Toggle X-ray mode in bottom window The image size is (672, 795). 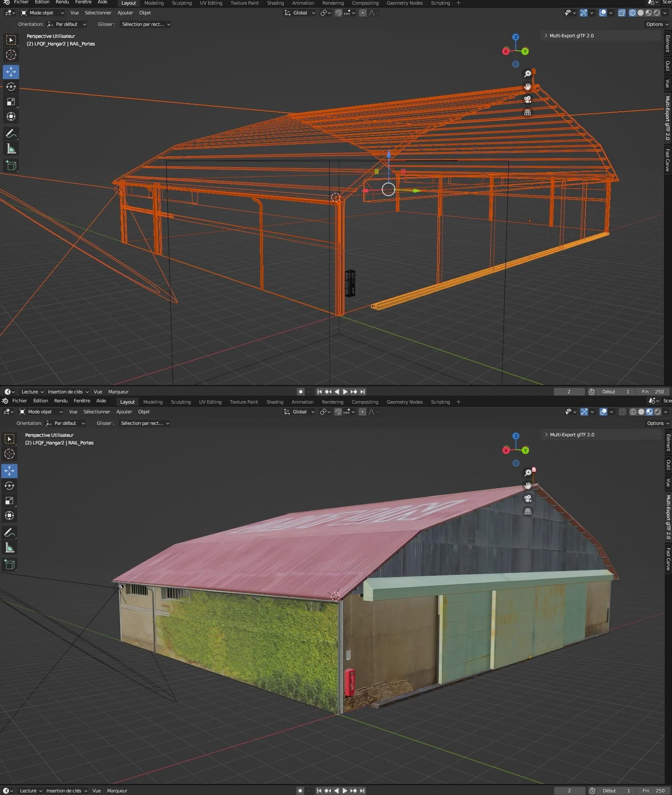tap(622, 412)
